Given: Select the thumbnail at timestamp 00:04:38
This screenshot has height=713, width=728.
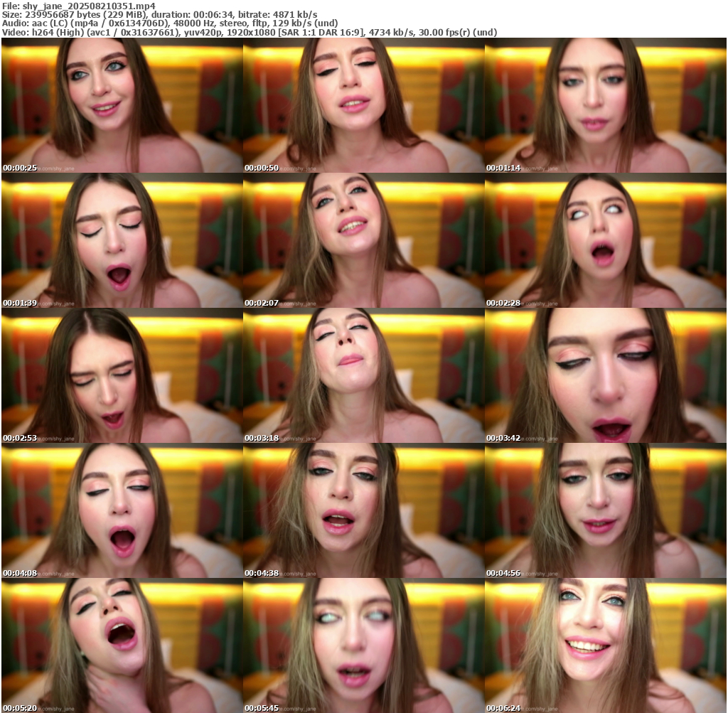Looking at the screenshot, I should [x=363, y=510].
